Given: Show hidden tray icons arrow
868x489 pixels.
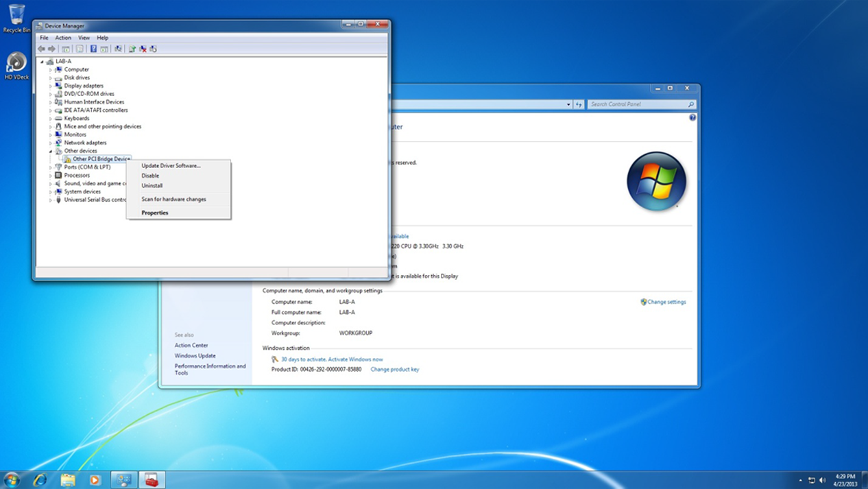Looking at the screenshot, I should [x=801, y=480].
